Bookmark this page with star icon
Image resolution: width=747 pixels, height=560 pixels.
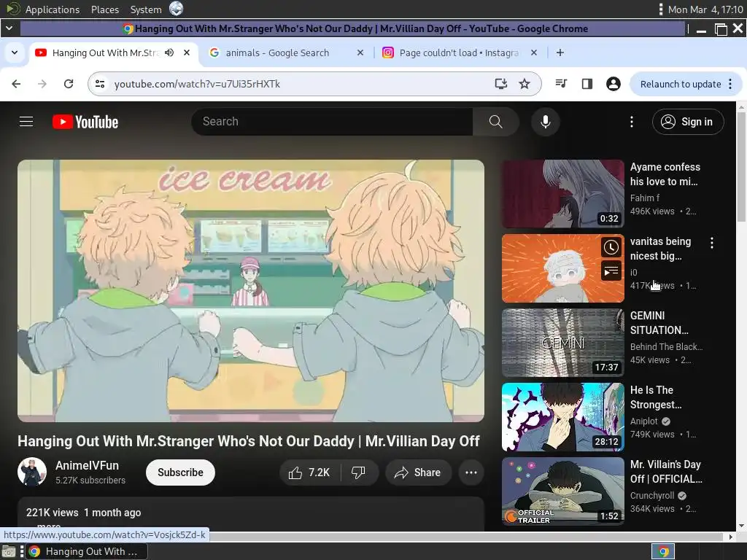pos(525,84)
